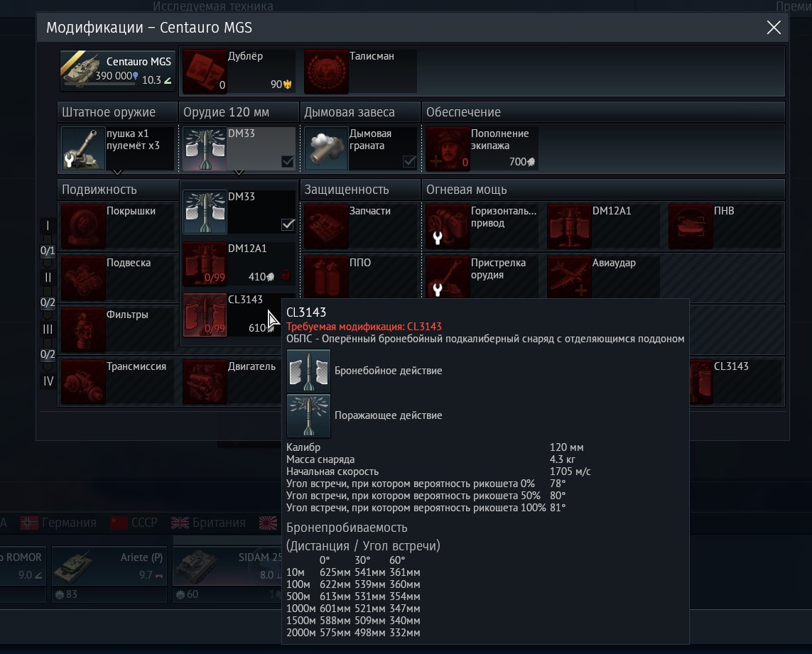812x654 pixels.
Task: Click the 90 golden eagles Дублёр price
Action: point(281,85)
